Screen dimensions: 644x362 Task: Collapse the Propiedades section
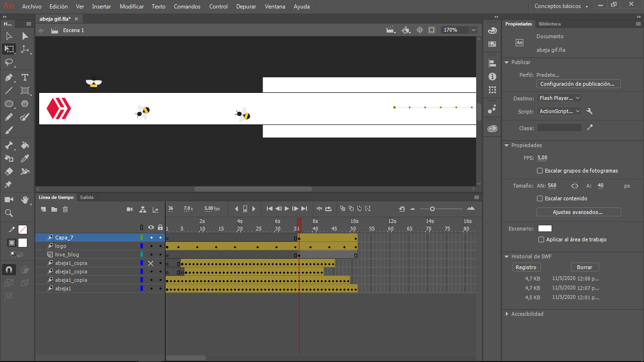[507, 145]
